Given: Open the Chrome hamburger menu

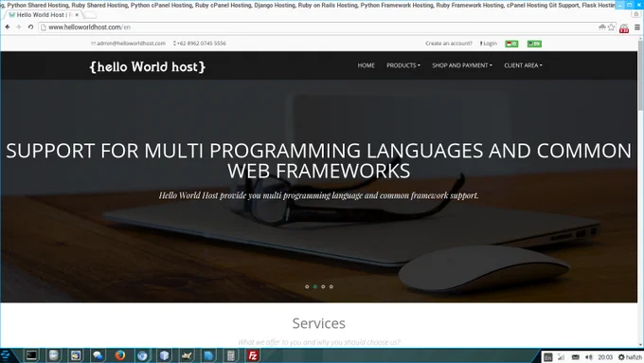Looking at the screenshot, I should 637,27.
